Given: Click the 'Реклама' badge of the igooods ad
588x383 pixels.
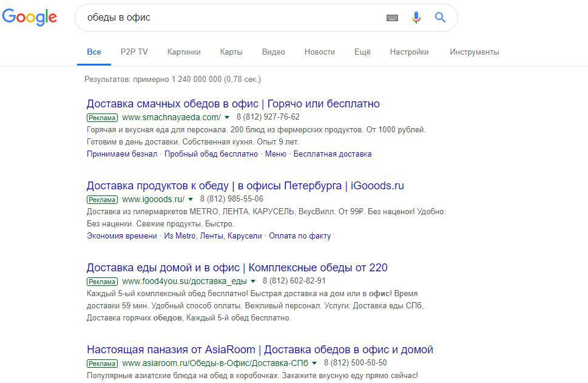Looking at the screenshot, I should tap(102, 200).
